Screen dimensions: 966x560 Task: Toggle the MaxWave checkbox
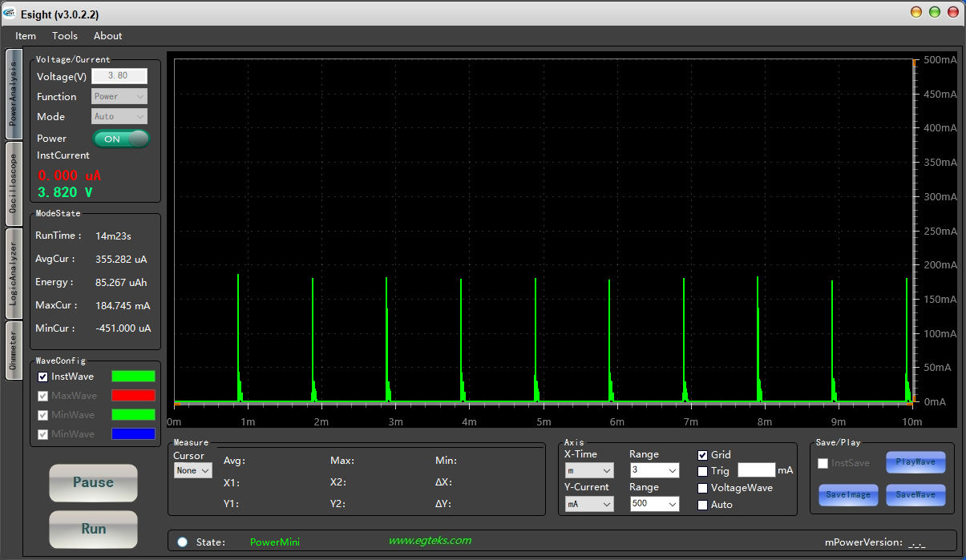click(x=43, y=396)
